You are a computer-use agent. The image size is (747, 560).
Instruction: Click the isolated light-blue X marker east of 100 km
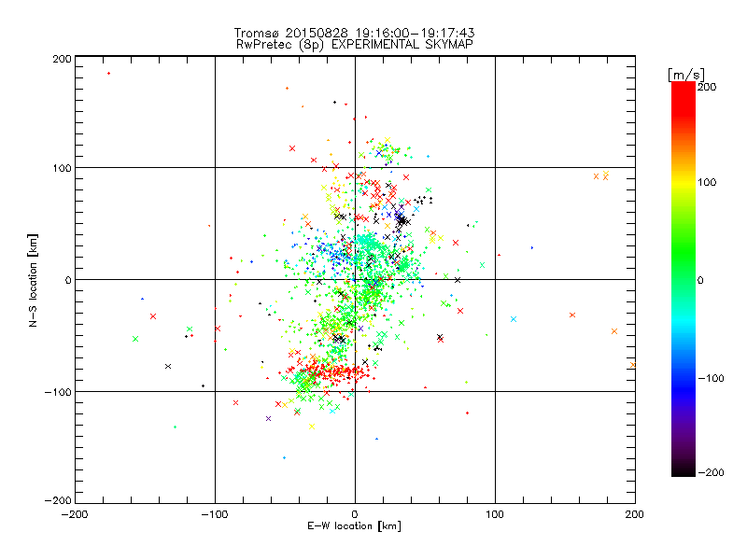click(514, 319)
